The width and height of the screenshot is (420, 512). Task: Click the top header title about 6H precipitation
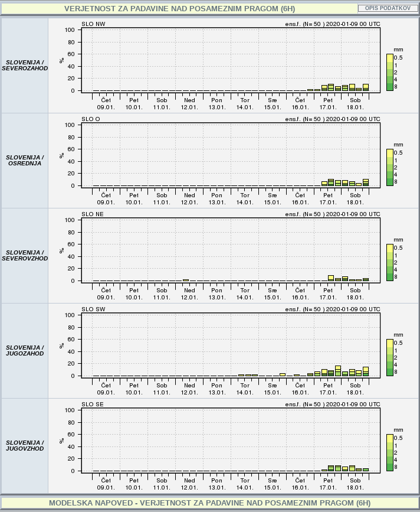[179, 9]
